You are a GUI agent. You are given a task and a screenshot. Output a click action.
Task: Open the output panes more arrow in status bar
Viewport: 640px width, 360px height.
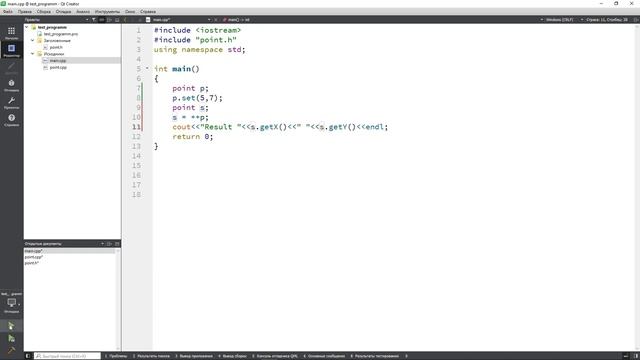pos(407,356)
